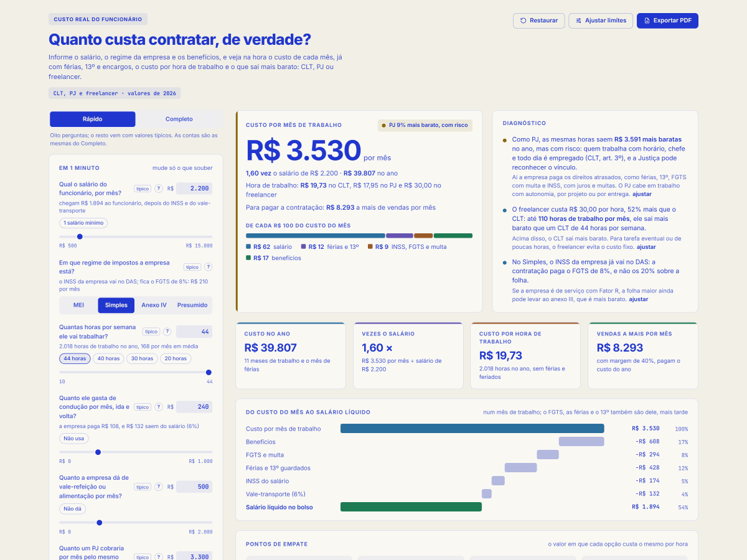Image resolution: width=747 pixels, height=560 pixels.
Task: Click the R$ 62 salário legend swatch
Action: [x=248, y=247]
